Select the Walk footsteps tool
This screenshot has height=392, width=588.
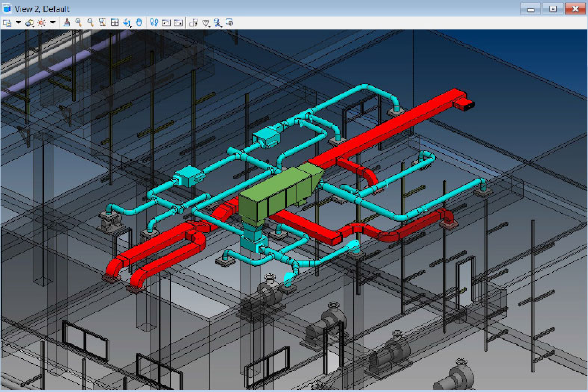pyautogui.click(x=154, y=22)
